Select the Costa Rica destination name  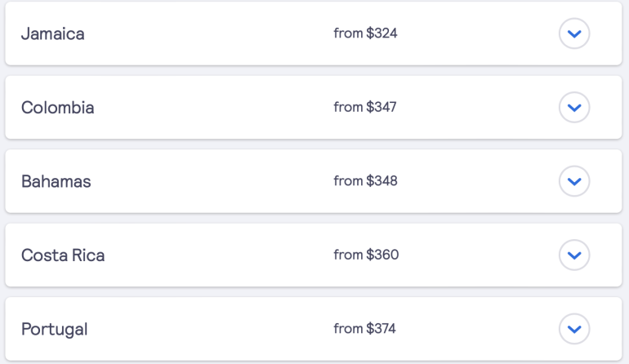[63, 255]
